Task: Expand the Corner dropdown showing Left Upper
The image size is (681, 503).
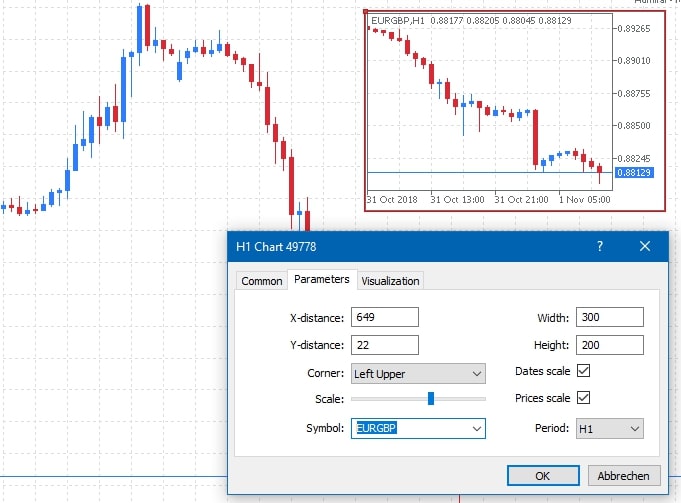Action: (x=474, y=374)
